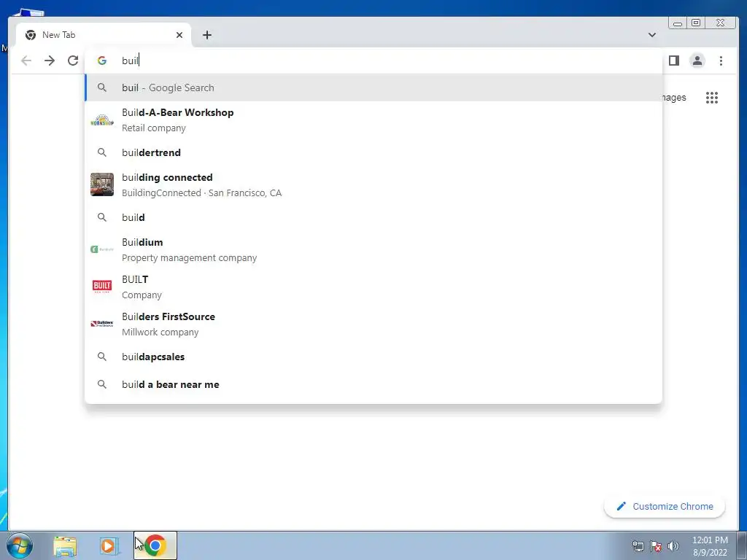
Task: Launch Windows Media Player from the taskbar
Action: tap(108, 545)
